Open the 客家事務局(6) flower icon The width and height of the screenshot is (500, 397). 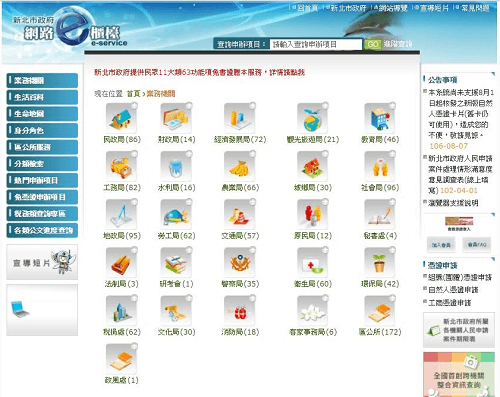tap(313, 311)
